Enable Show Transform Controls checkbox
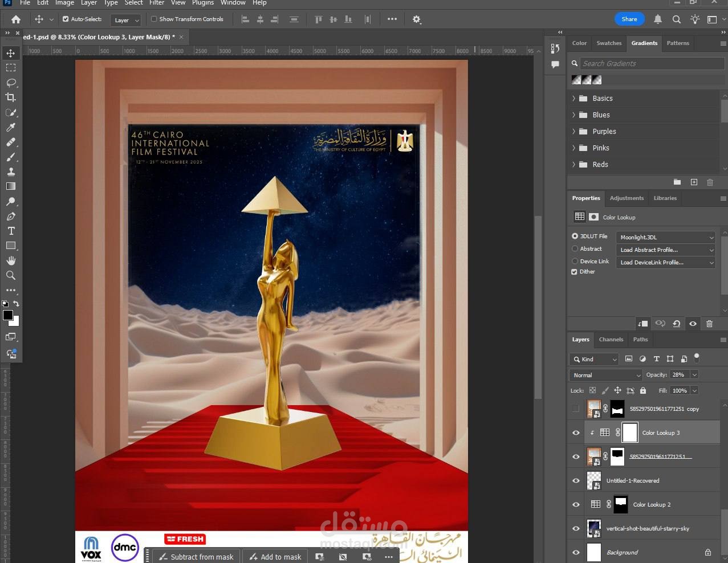 [154, 19]
